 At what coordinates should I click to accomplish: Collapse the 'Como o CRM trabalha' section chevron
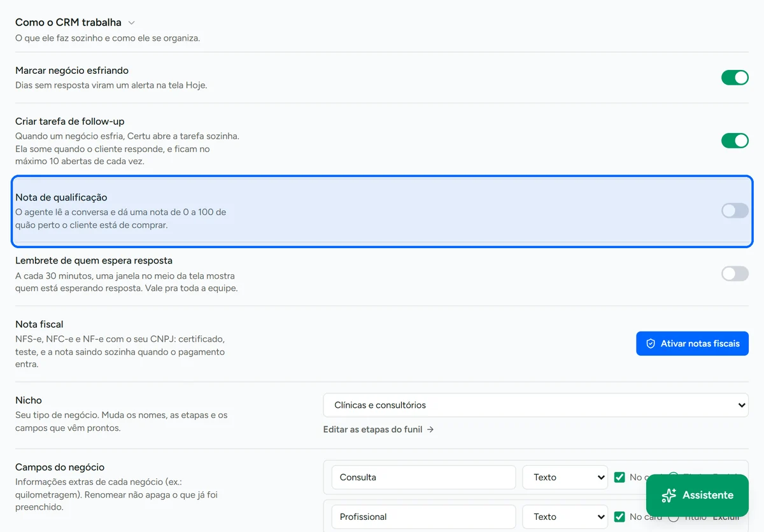pyautogui.click(x=132, y=23)
